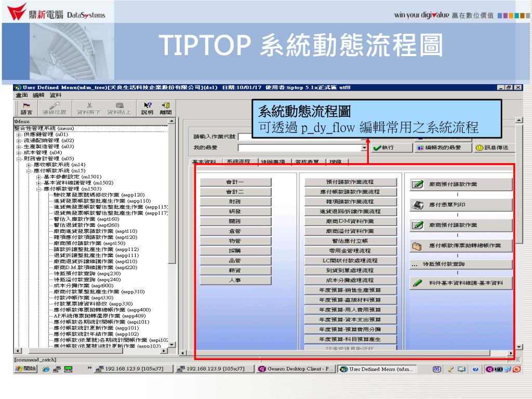
Task: Expand 供應鏈管理 (n01) tree node
Action: (19, 135)
